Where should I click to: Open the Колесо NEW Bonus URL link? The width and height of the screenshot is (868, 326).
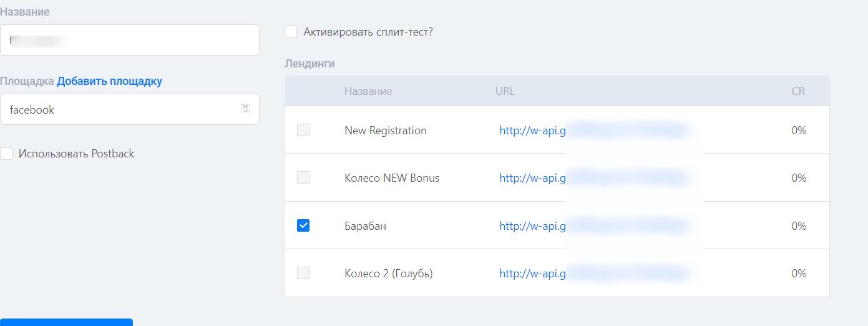[593, 178]
